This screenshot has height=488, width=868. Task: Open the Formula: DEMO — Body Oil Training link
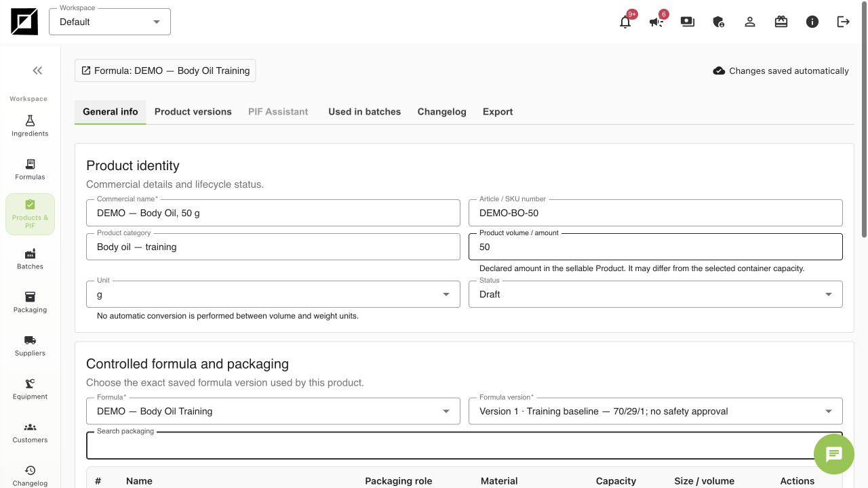click(x=165, y=70)
